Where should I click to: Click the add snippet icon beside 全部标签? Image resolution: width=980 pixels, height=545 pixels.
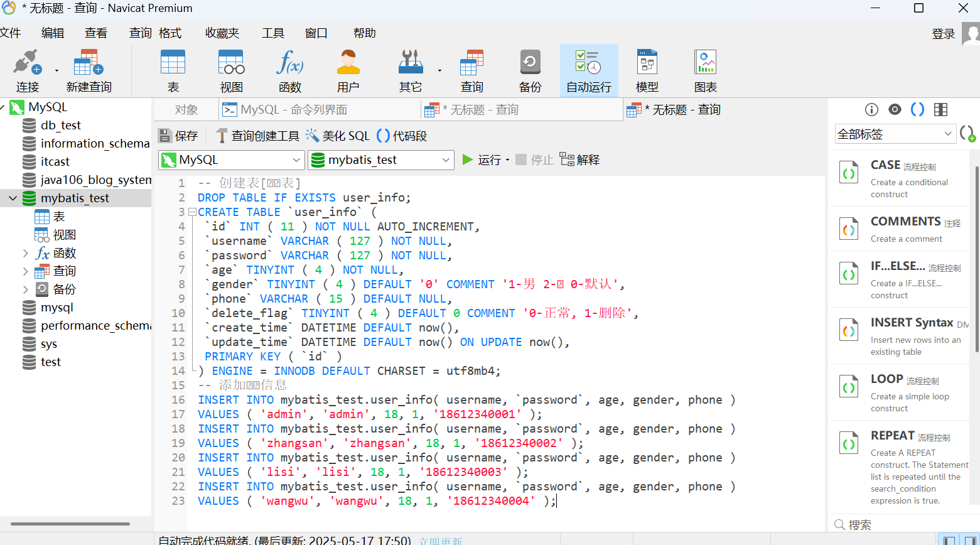tap(967, 134)
